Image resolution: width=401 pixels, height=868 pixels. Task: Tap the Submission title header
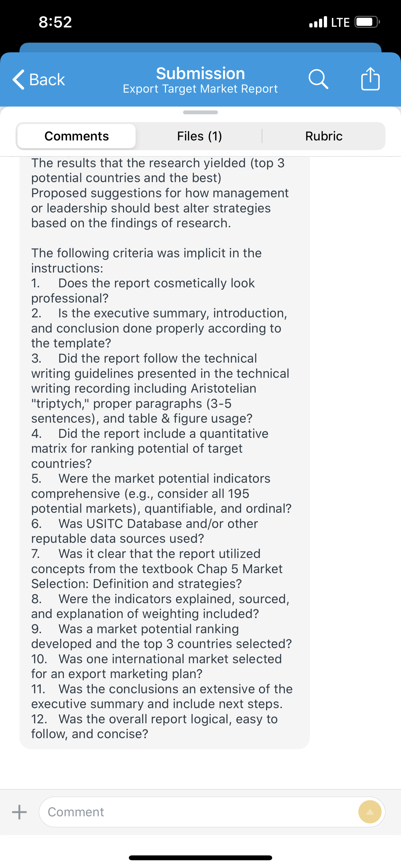click(200, 73)
